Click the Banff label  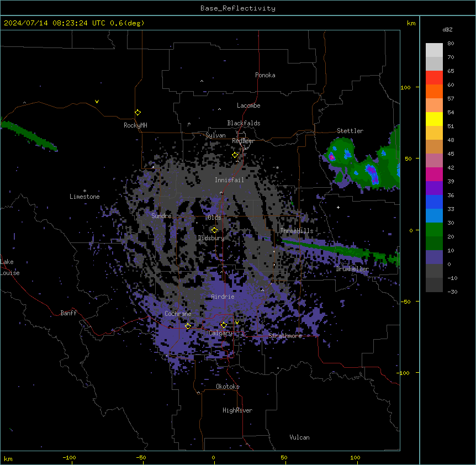(68, 313)
